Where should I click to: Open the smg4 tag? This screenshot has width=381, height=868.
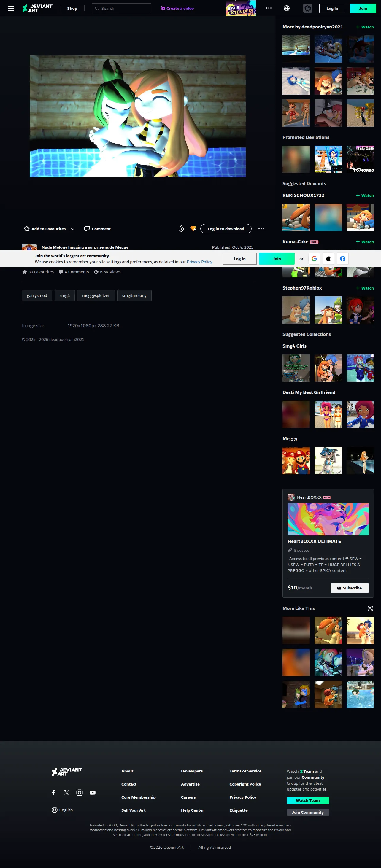[65, 295]
